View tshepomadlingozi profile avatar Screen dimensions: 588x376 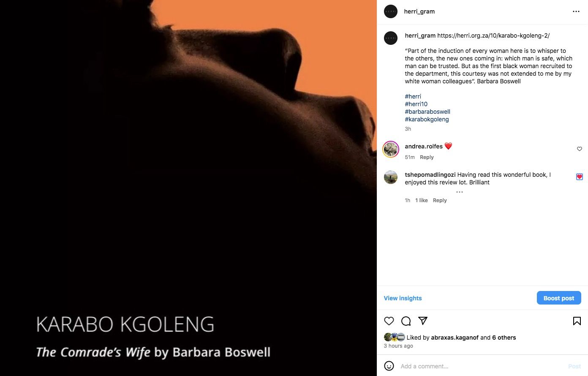pyautogui.click(x=391, y=177)
